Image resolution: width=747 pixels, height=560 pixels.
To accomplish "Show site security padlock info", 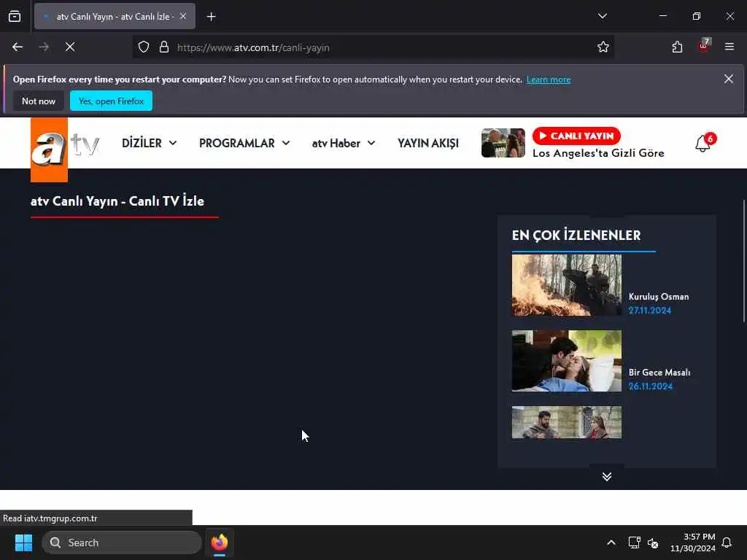I will pyautogui.click(x=164, y=47).
